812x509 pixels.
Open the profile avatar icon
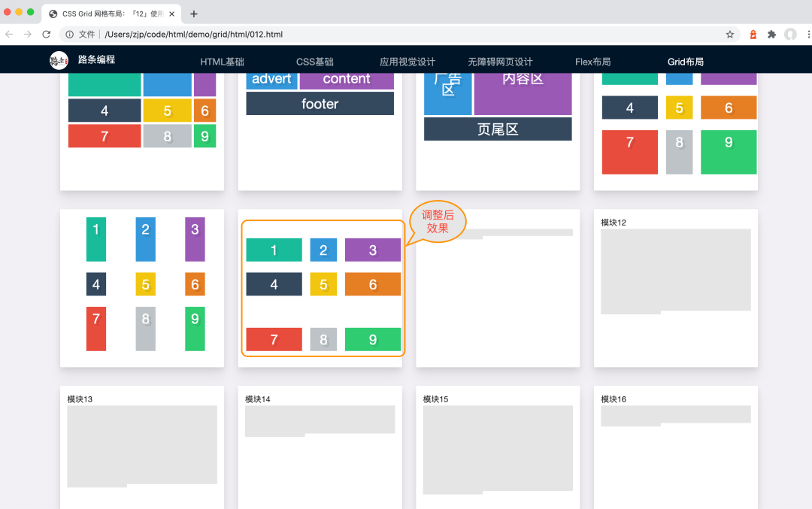[x=790, y=34]
